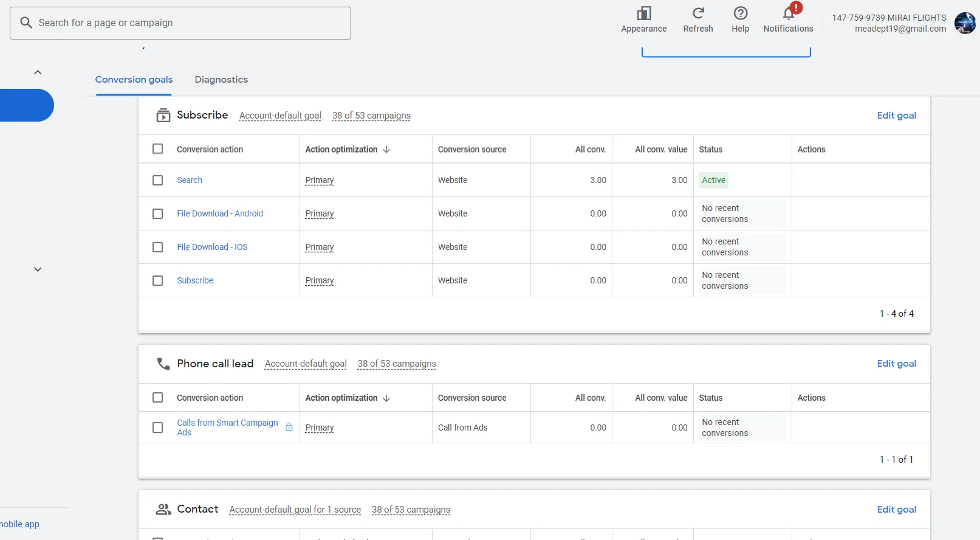Click the search for a page or campaign field
Screen dimensions: 980x540
point(180,23)
